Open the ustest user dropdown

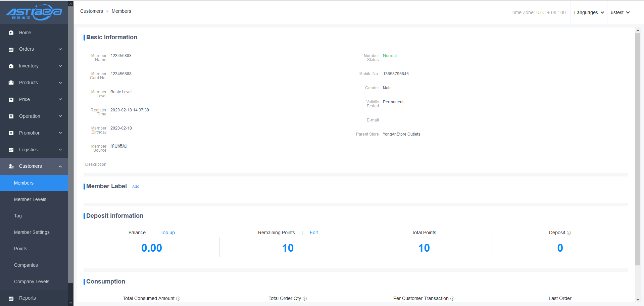(x=620, y=12)
